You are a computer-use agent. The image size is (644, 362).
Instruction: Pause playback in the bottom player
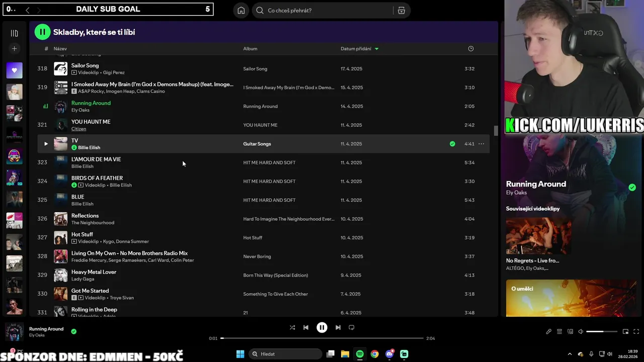pyautogui.click(x=322, y=327)
